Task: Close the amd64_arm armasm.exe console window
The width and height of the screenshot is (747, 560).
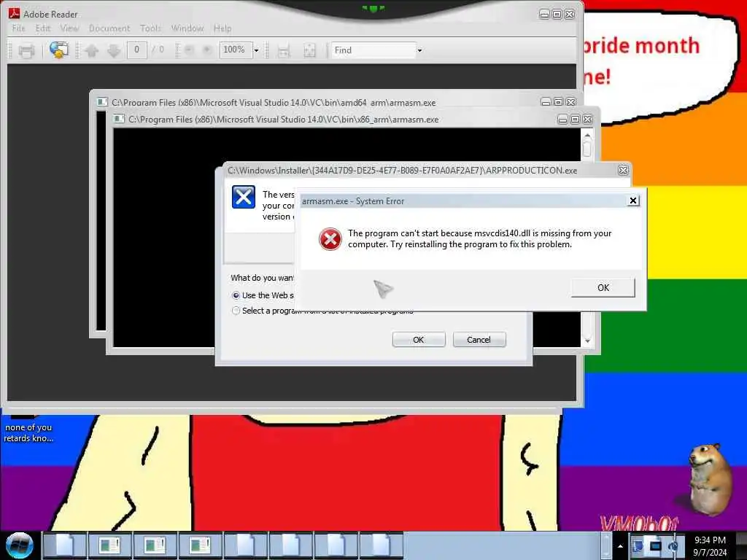Action: [x=571, y=102]
